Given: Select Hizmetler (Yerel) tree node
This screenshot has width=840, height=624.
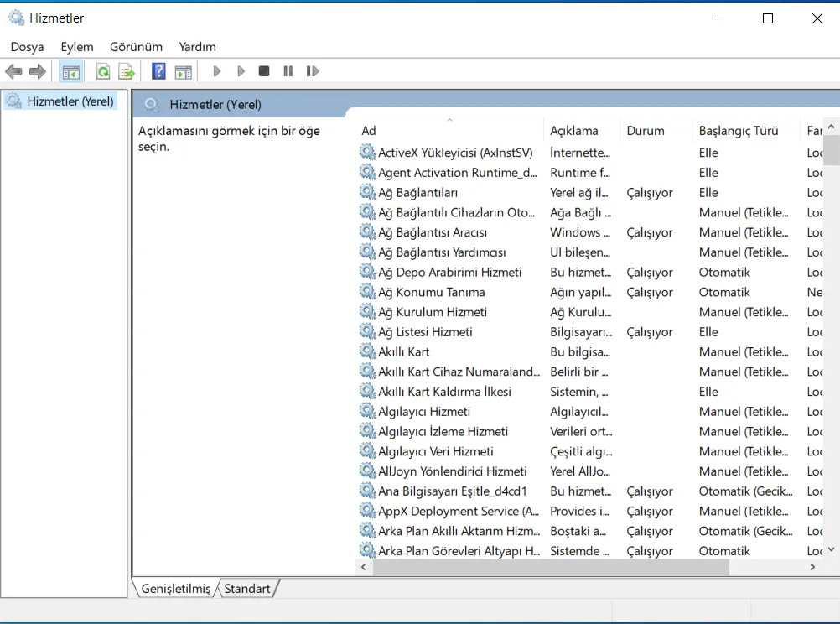Looking at the screenshot, I should click(x=60, y=101).
